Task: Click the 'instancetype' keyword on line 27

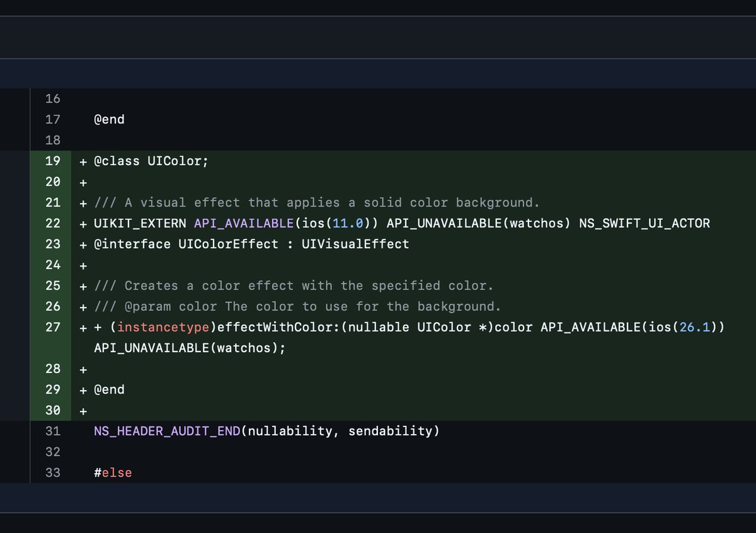Action: pos(163,328)
